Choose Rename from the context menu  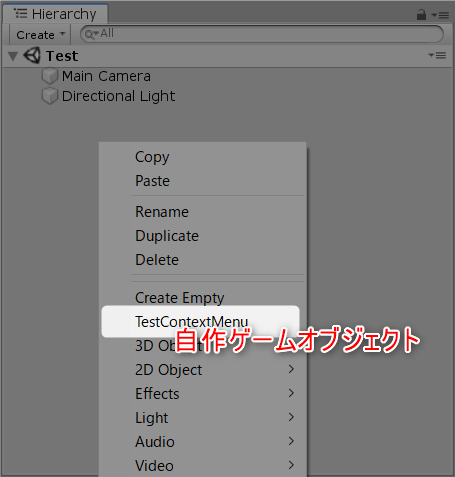click(202, 212)
